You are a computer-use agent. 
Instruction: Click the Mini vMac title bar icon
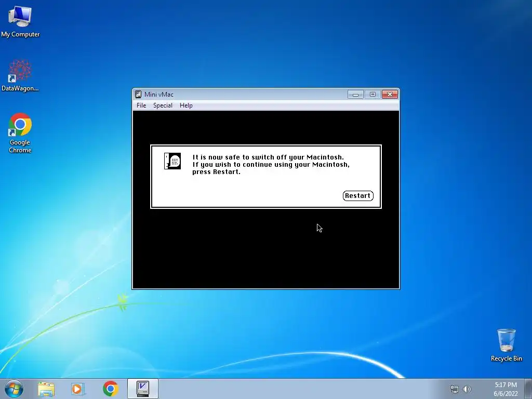pos(138,95)
